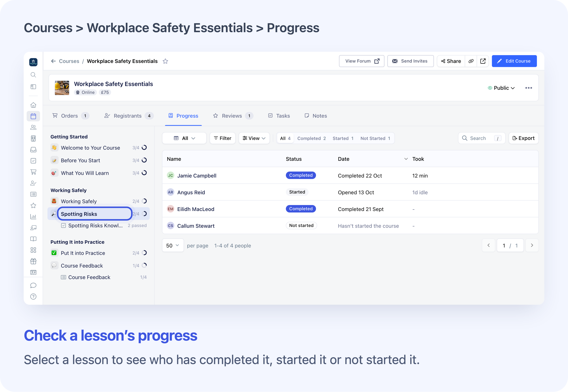Screen dimensions: 568x392
Task: Click the back arrow beside Courses
Action: [x=53, y=61]
